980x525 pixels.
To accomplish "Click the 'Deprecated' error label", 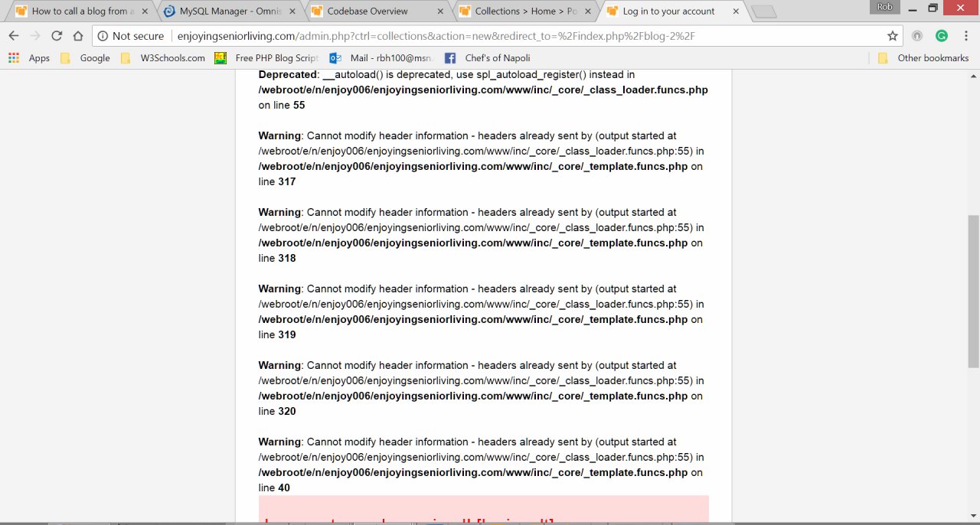I will (288, 74).
